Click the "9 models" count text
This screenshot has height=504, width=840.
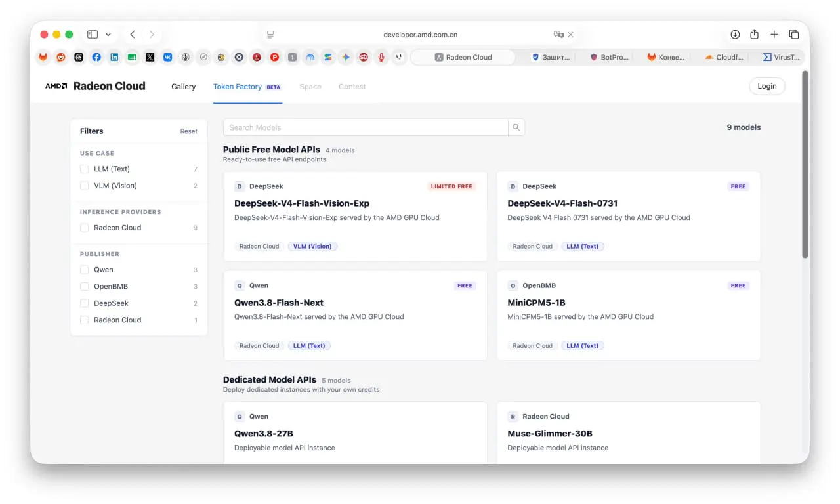tap(744, 127)
